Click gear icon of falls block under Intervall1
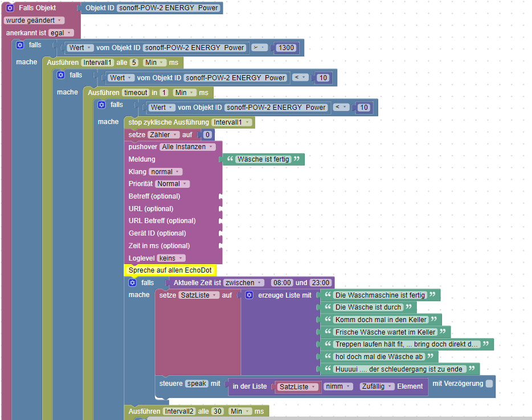 [x=61, y=75]
